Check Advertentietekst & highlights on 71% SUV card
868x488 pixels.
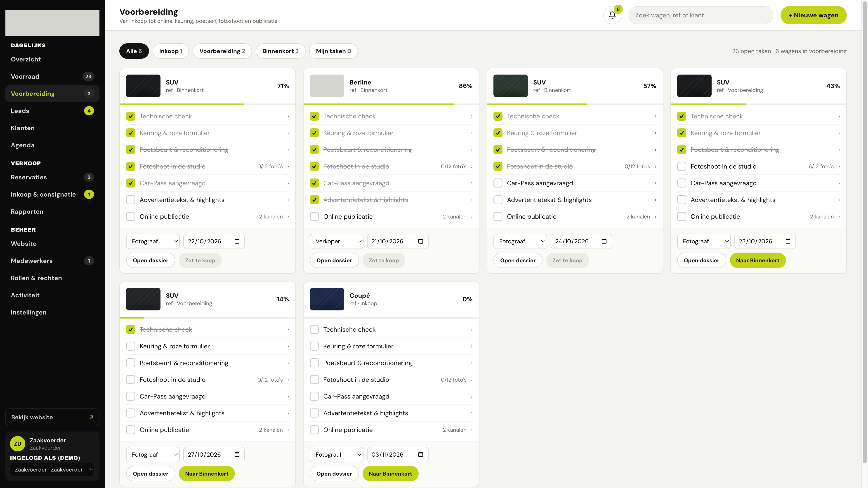pyautogui.click(x=131, y=200)
